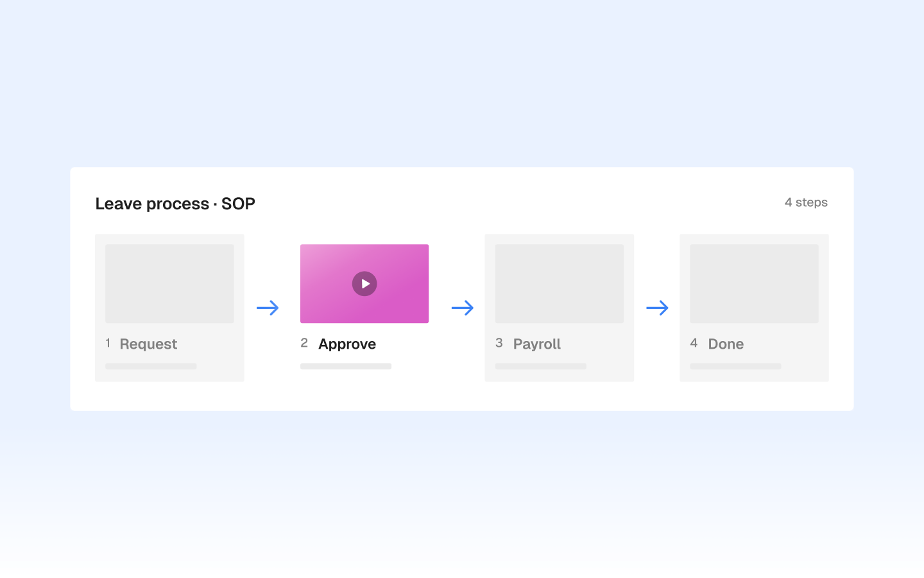Open the Request step thumbnail
924x578 pixels.
169,283
